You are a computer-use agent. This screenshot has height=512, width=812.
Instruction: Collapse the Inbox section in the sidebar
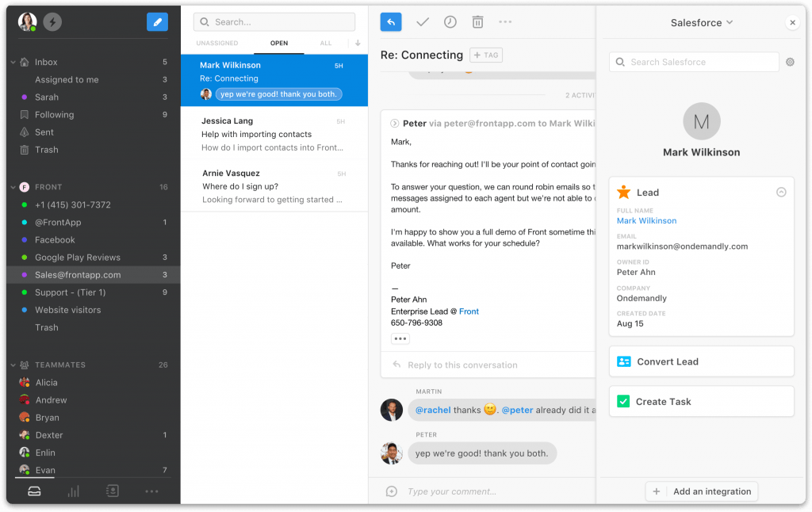13,61
